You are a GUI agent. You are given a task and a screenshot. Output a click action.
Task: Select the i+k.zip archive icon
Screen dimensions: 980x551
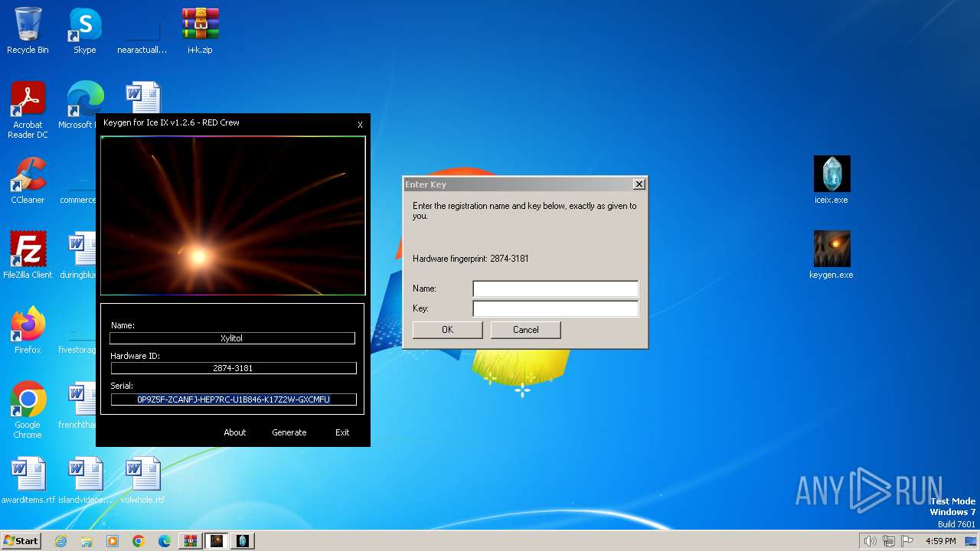(200, 31)
